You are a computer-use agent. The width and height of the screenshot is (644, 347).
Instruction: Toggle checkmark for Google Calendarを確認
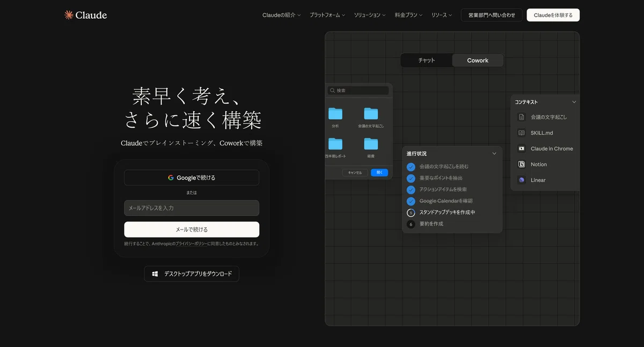(x=411, y=201)
